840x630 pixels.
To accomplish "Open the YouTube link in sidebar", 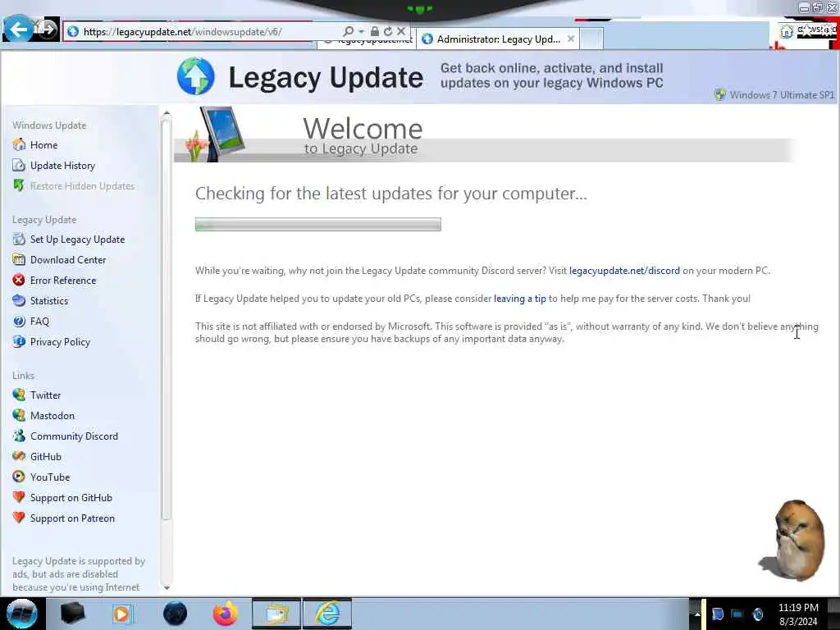I will 50,477.
